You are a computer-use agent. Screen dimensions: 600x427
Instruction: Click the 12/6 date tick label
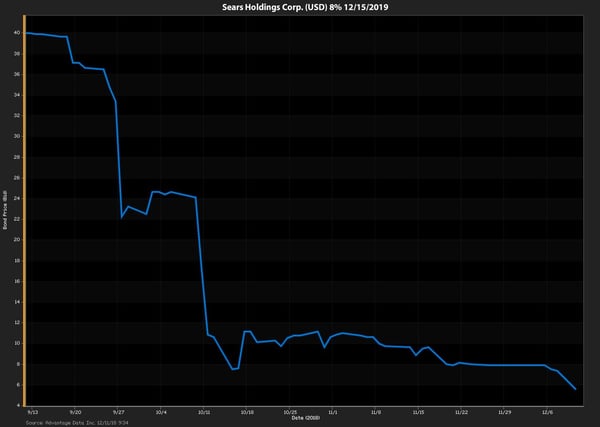548,412
